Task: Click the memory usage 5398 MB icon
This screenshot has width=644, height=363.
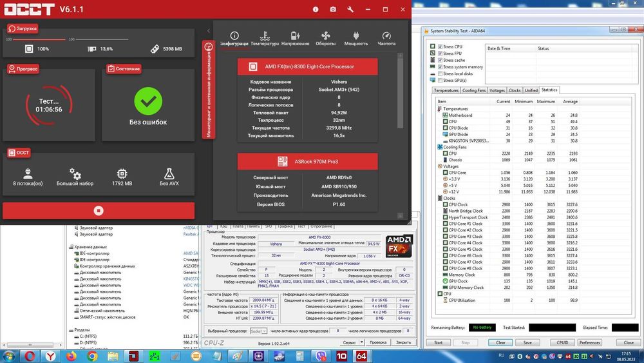Action: tap(155, 49)
